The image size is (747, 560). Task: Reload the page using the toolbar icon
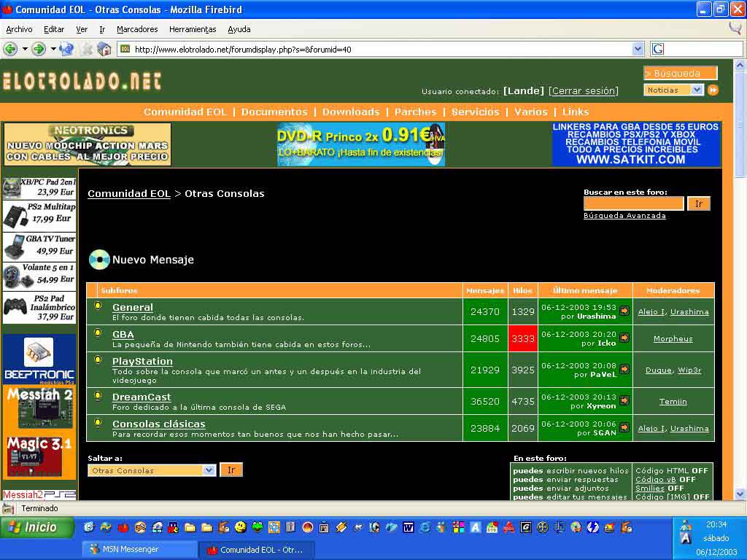coord(67,49)
